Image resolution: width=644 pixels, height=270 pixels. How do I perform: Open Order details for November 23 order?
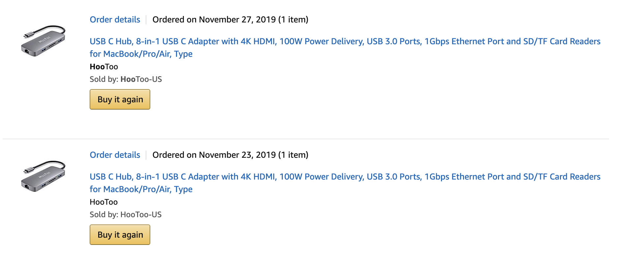tap(115, 155)
